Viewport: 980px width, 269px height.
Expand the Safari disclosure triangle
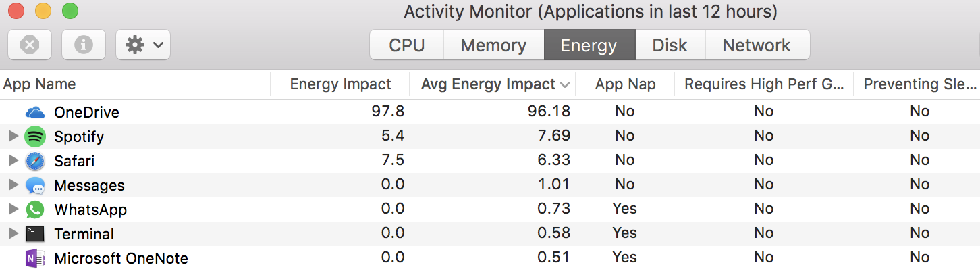tap(13, 161)
